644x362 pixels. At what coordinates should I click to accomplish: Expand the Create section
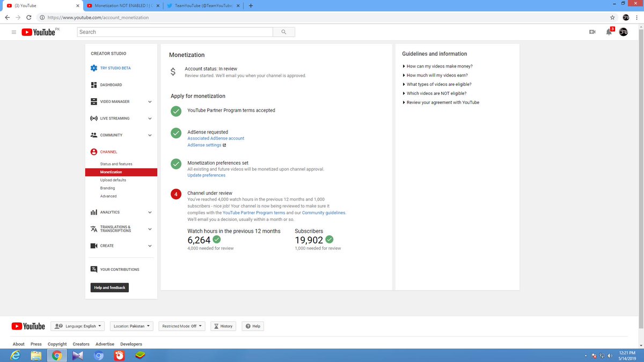[150, 246]
